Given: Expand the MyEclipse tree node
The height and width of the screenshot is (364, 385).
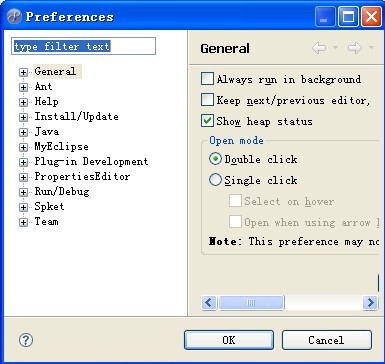Looking at the screenshot, I should coord(23,147).
